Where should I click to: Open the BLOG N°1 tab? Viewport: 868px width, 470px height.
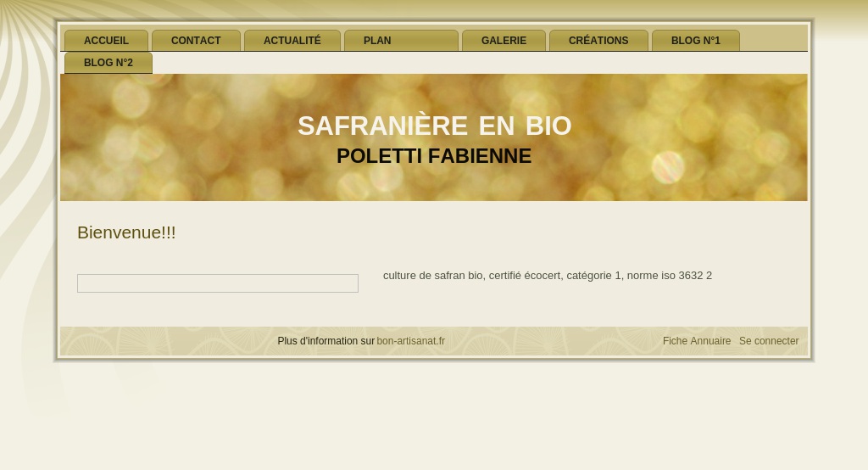(696, 41)
